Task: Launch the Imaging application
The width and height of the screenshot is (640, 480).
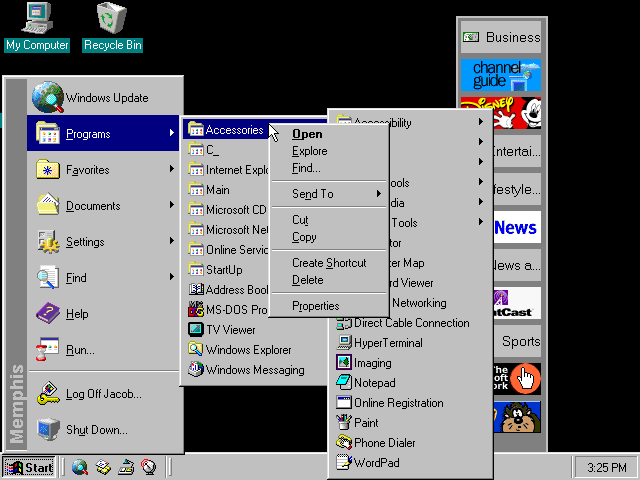Action: (410, 363)
